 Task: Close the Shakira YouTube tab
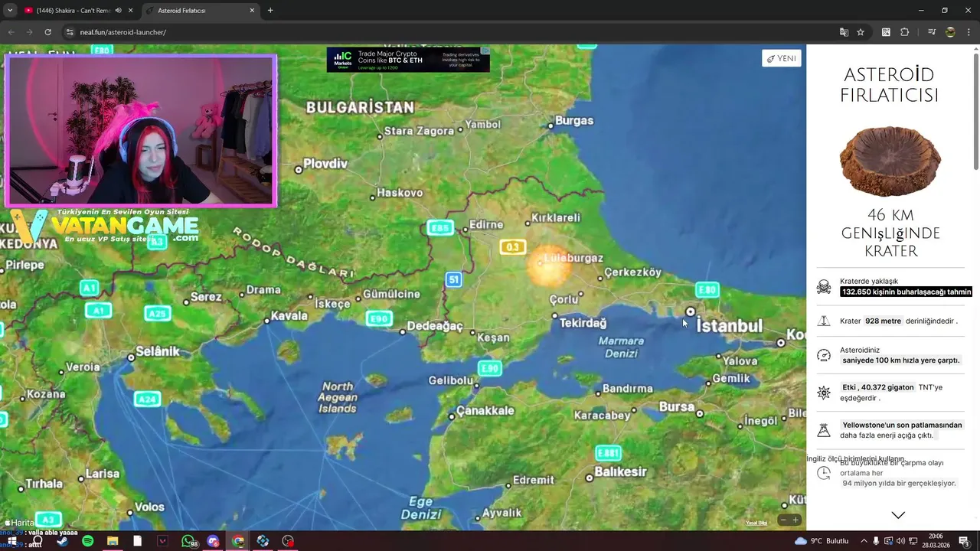(x=131, y=11)
